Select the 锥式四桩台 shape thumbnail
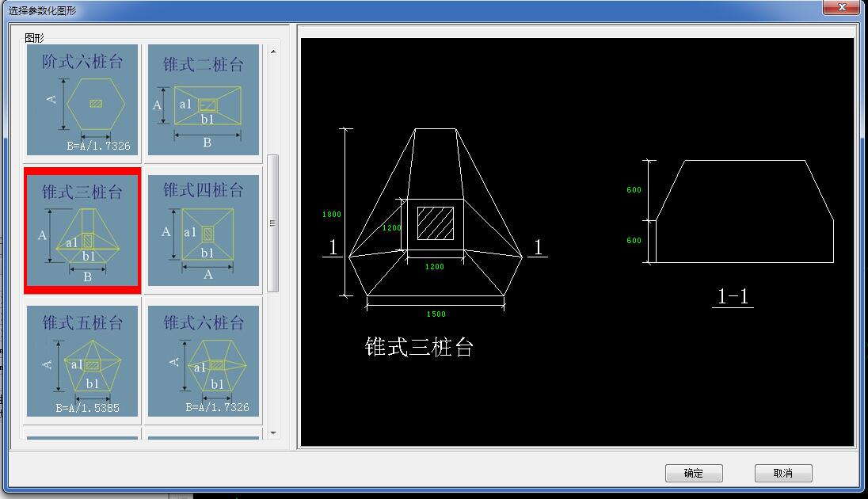Viewport: 868px width, 499px height. point(204,230)
